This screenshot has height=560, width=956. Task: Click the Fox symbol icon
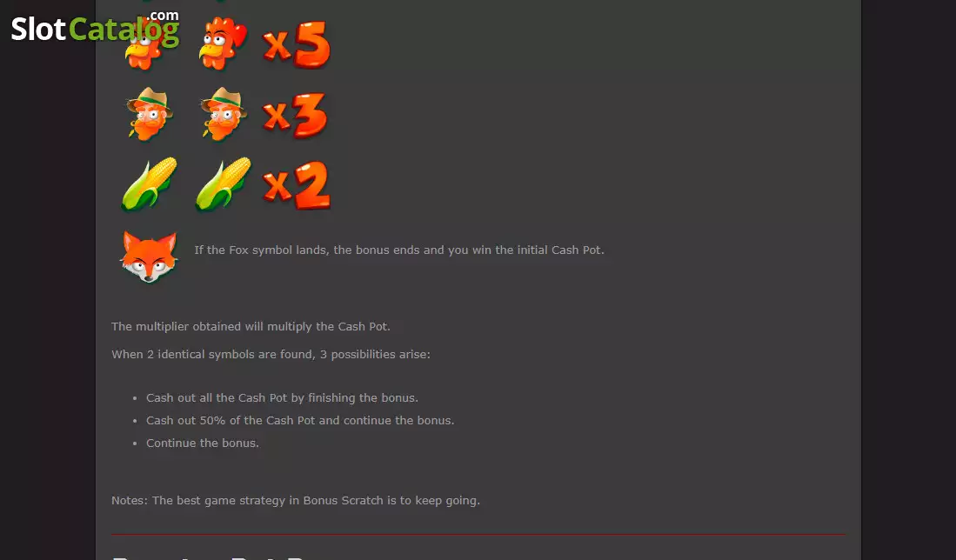(x=150, y=257)
